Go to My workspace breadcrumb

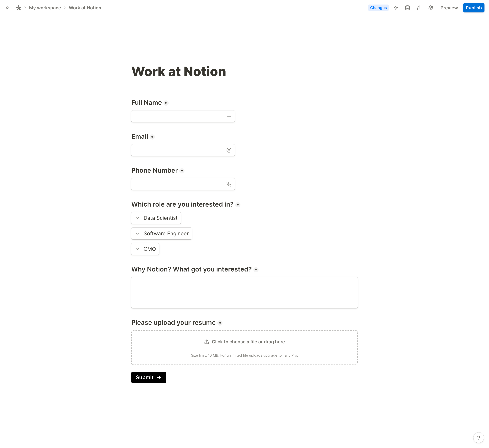[45, 8]
